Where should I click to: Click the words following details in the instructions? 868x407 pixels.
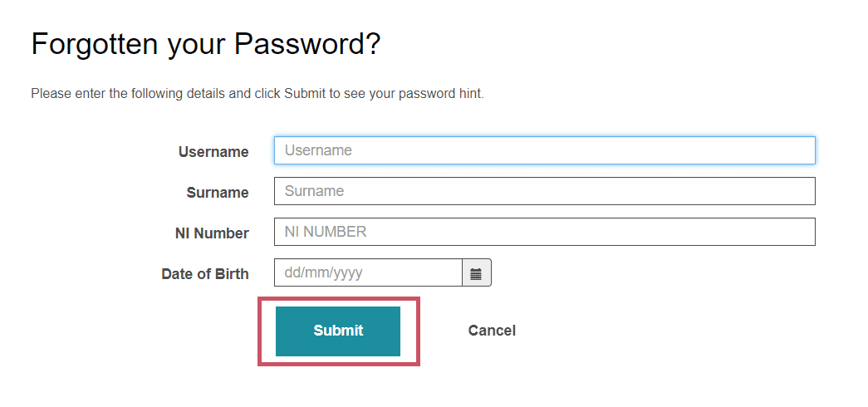coord(179,94)
